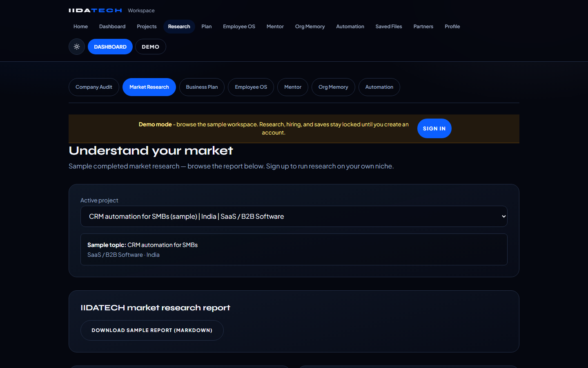Image resolution: width=588 pixels, height=368 pixels.
Task: Go to Dashboard in top navigation
Action: 112,27
